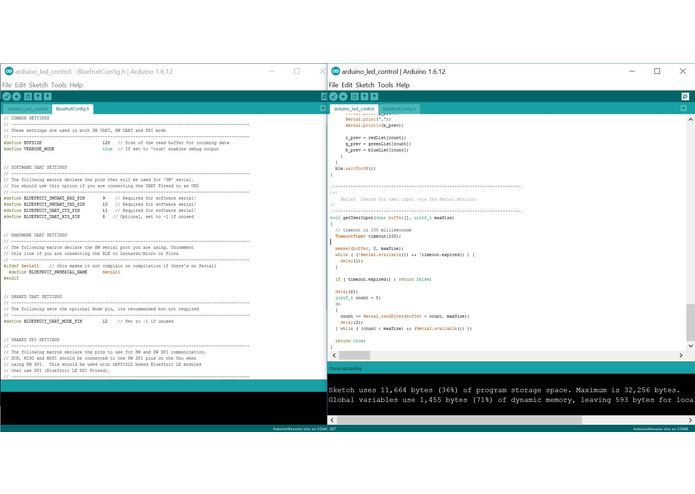
Task: Verify the sketch in right Arduino window
Action: point(333,97)
